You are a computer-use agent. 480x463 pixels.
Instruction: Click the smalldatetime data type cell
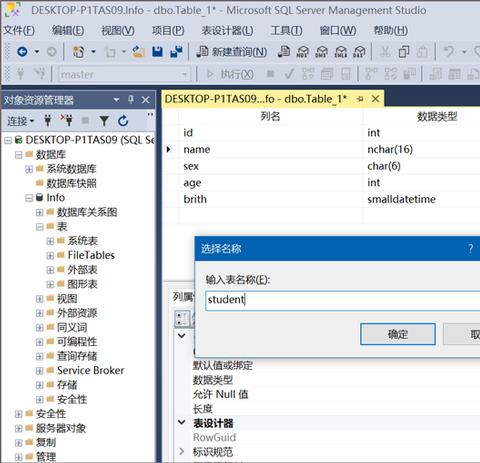tap(422, 199)
